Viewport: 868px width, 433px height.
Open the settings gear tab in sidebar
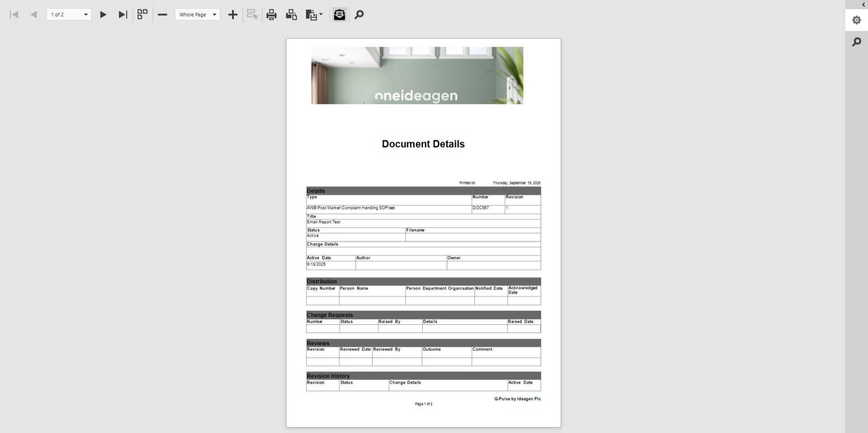(x=856, y=20)
